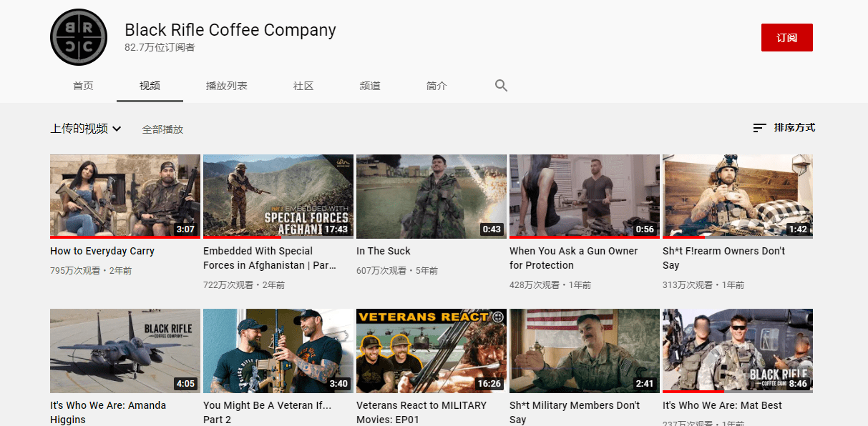Open the channel search magnifier icon
Image resolution: width=868 pixels, height=426 pixels.
click(x=501, y=86)
